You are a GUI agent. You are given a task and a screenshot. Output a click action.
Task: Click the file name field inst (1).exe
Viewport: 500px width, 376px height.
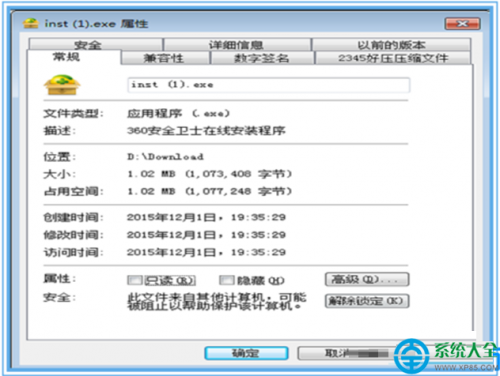click(269, 85)
